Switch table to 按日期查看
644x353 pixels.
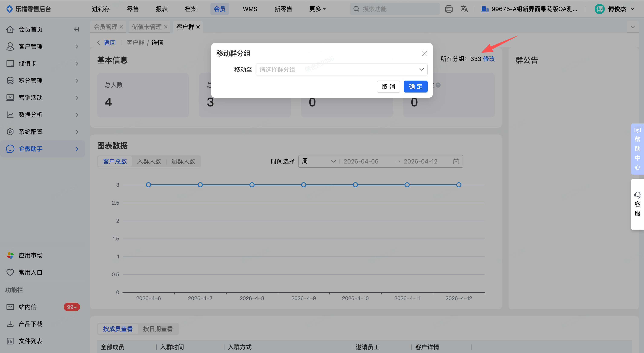(158, 329)
